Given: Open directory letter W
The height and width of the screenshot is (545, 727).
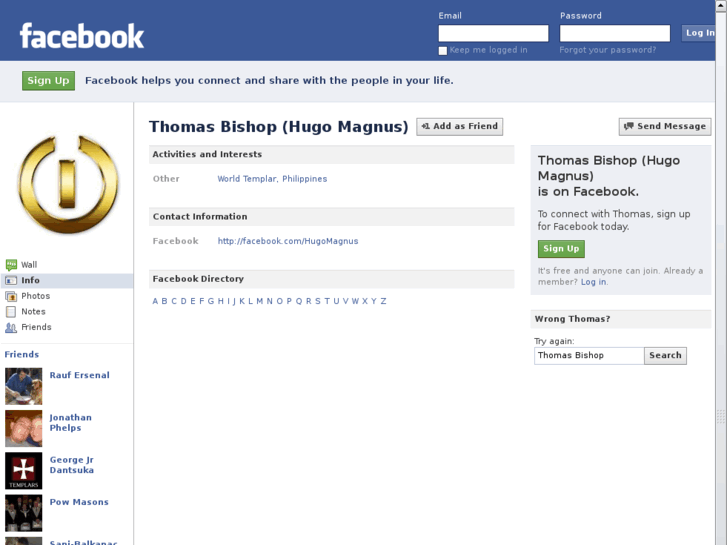Looking at the screenshot, I should pyautogui.click(x=355, y=301).
